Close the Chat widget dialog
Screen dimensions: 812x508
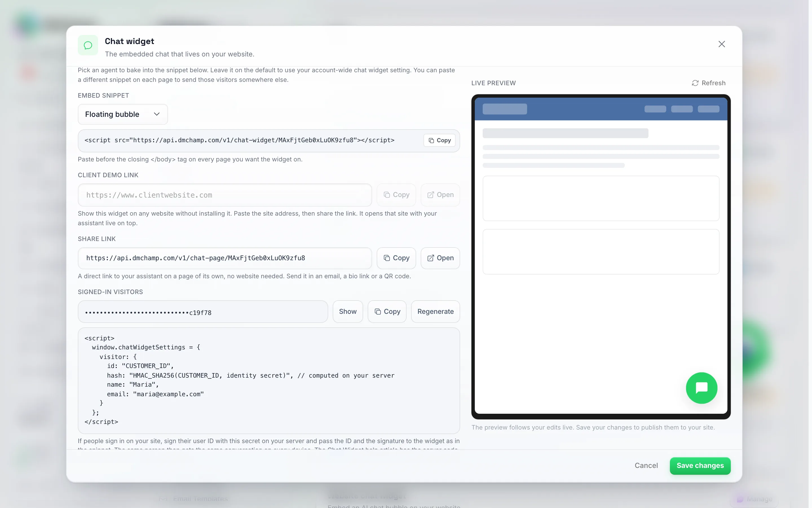click(x=721, y=44)
